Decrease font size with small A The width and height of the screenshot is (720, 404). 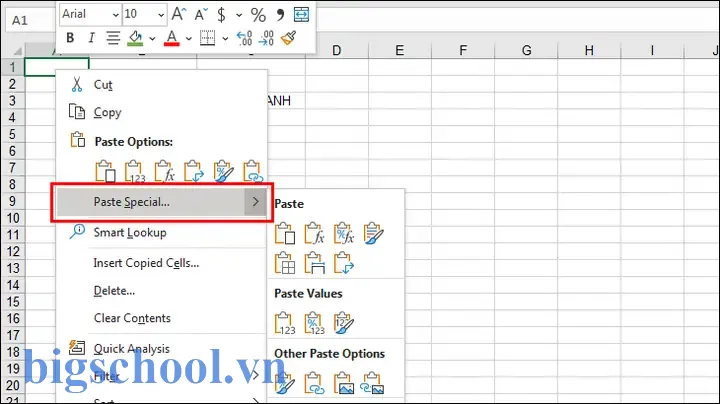[x=200, y=15]
